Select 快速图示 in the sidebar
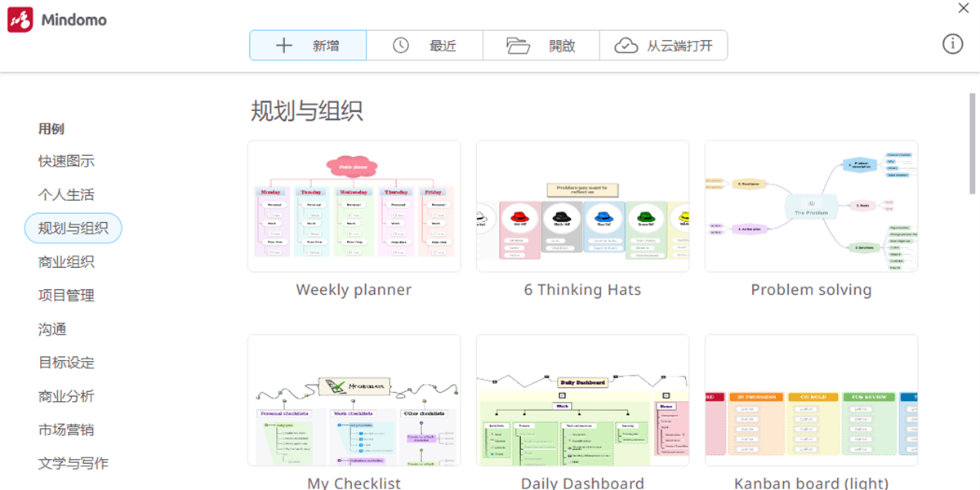The width and height of the screenshot is (980, 490). [66, 161]
